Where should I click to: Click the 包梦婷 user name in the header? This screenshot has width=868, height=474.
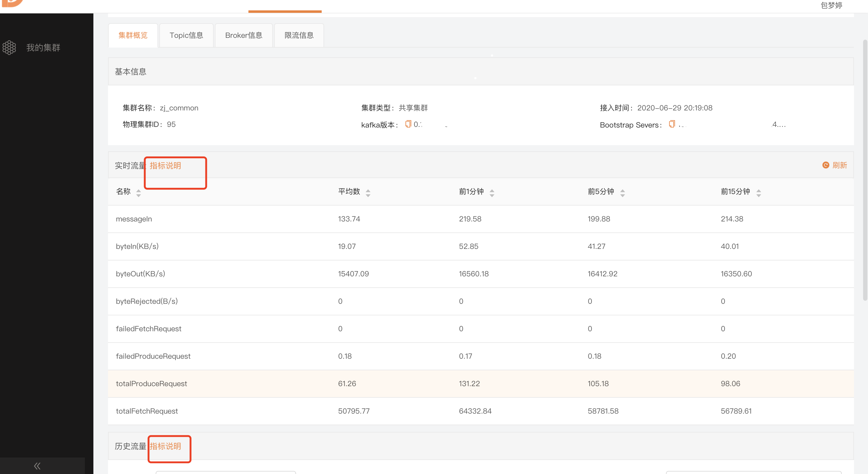coord(831,5)
